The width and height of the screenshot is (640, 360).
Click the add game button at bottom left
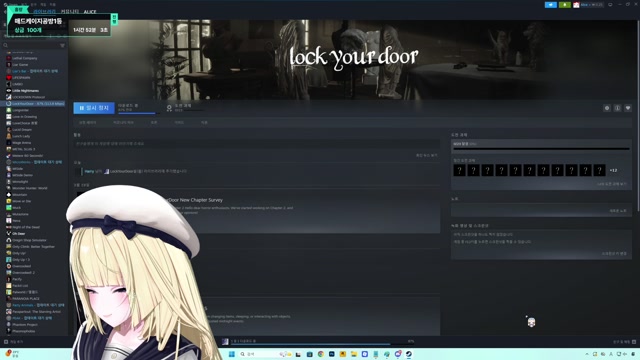13,342
